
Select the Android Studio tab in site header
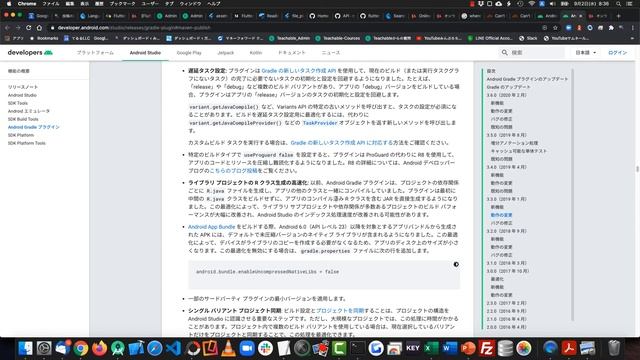pos(145,53)
